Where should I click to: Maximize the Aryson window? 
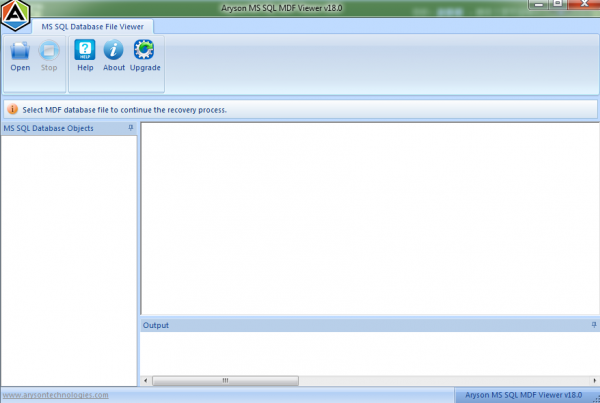558,4
